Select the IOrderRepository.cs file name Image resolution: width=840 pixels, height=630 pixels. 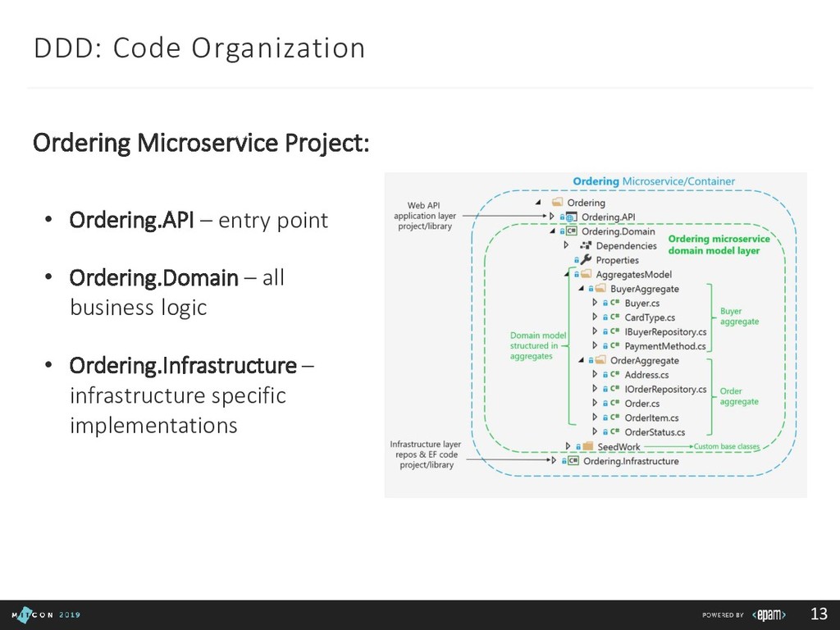click(665, 390)
